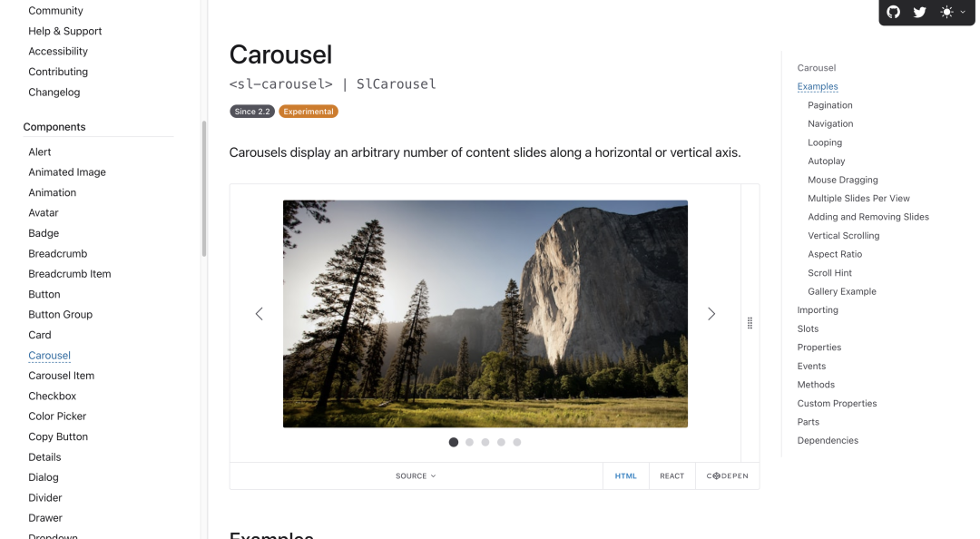This screenshot has width=980, height=539.
Task: Open the example in CodePen
Action: (728, 475)
